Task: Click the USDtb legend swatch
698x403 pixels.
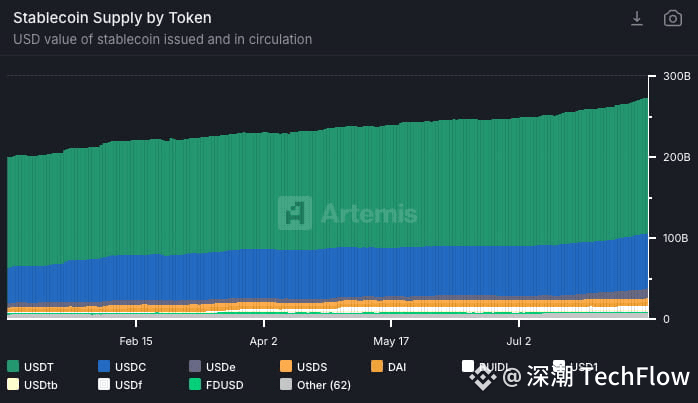Action: pos(13,384)
